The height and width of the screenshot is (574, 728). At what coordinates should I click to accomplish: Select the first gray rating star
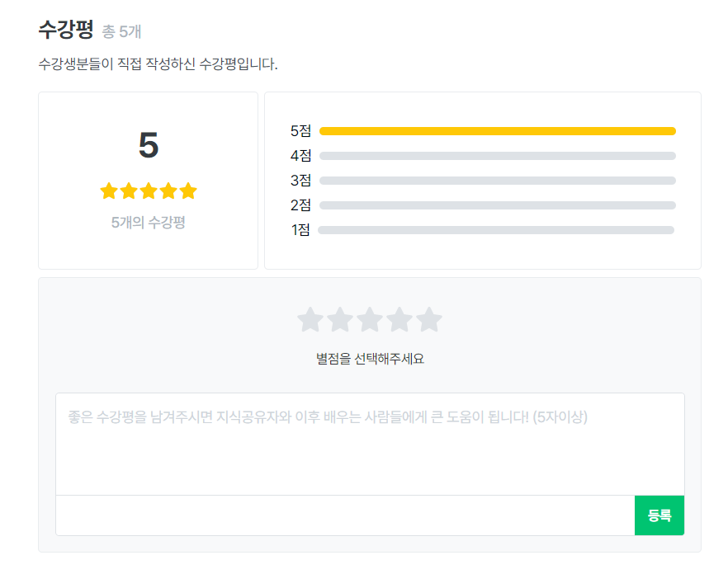pyautogui.click(x=310, y=320)
